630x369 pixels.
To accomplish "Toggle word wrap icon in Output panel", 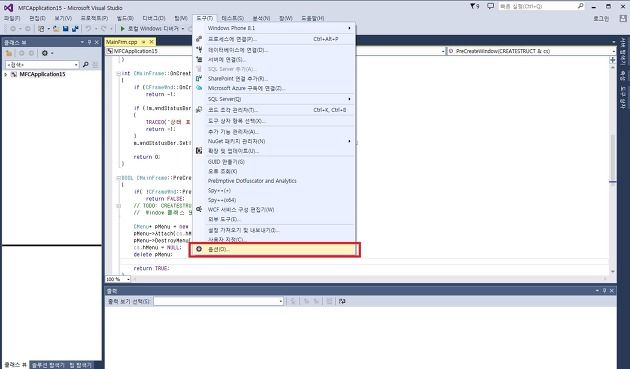I will [x=342, y=301].
